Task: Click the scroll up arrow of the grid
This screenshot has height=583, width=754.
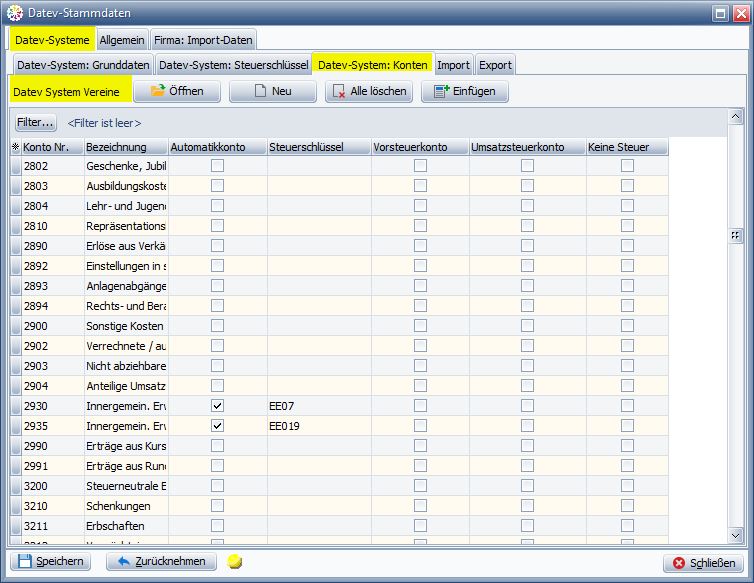Action: [735, 116]
